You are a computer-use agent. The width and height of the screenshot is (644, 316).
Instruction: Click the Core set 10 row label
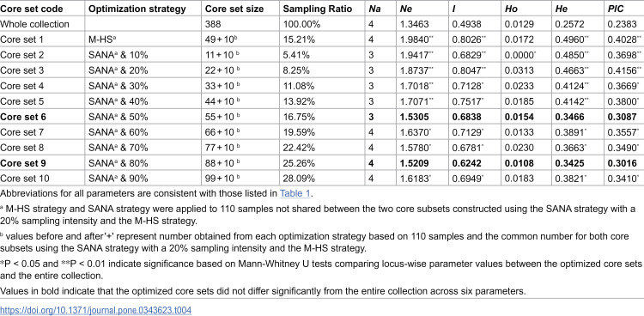tap(24, 179)
